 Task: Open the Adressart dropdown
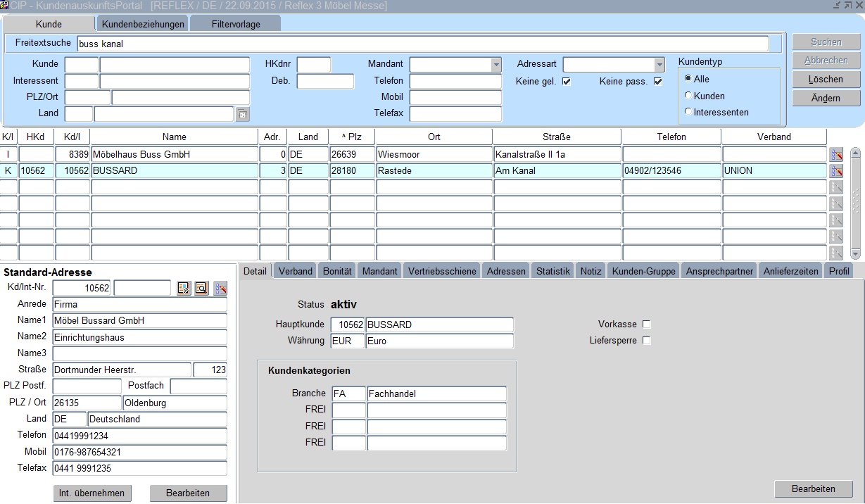pos(659,65)
